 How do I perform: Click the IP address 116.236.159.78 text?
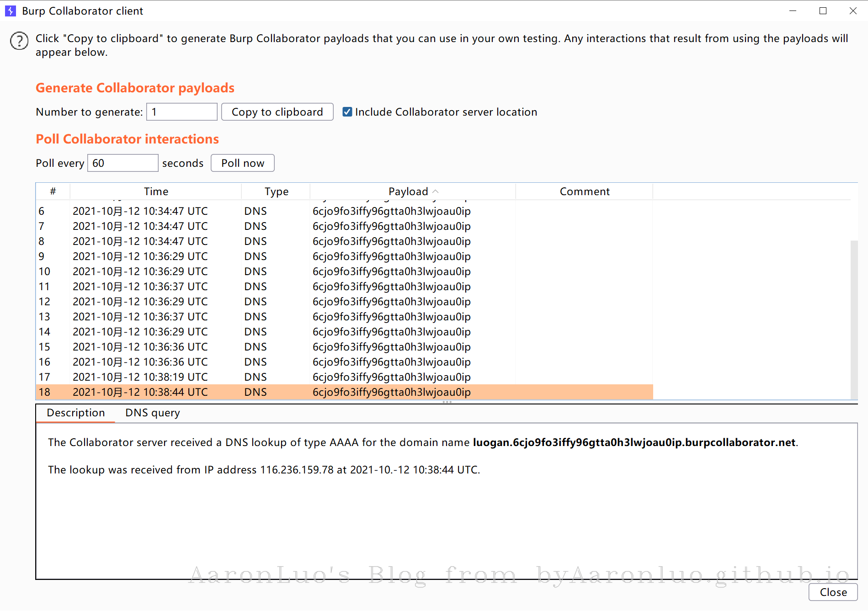(x=297, y=470)
